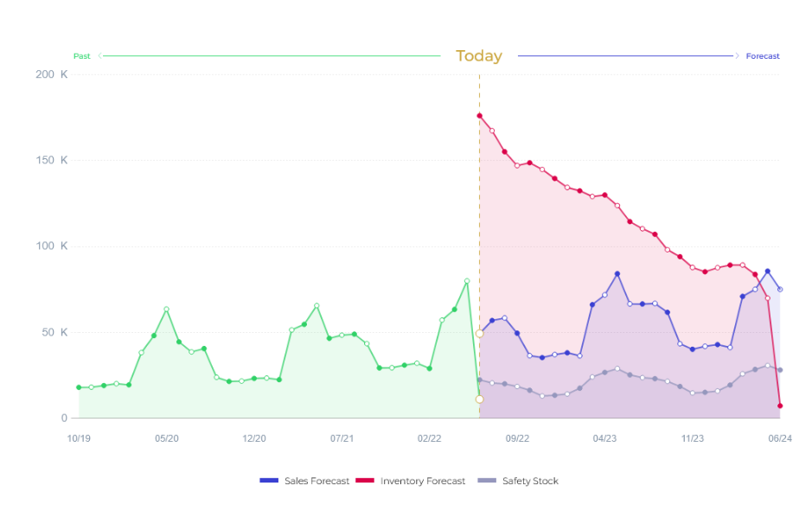
Task: Click the Forecast label at top right
Action: 763,56
